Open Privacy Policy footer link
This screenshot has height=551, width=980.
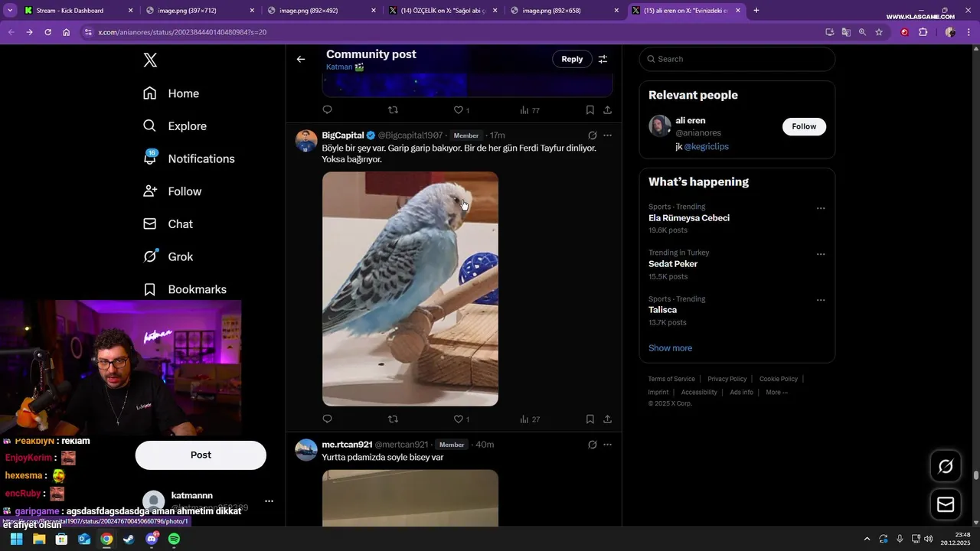[727, 379]
